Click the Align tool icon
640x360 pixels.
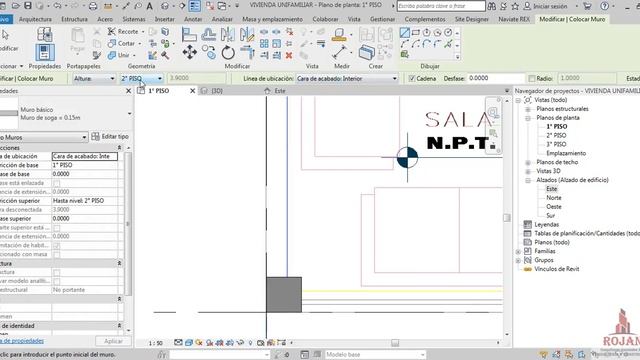point(189,34)
